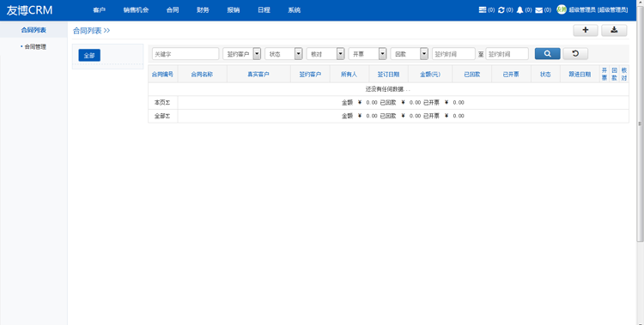644x325 pixels.
Task: Sort by 金额(元) column header
Action: (x=430, y=75)
